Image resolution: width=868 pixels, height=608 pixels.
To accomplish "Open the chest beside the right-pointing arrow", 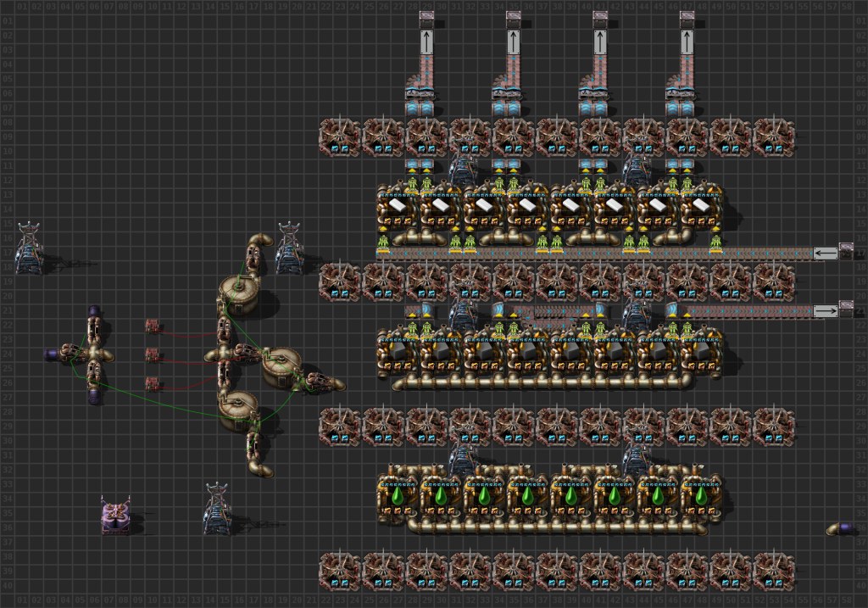I will pyautogui.click(x=846, y=310).
